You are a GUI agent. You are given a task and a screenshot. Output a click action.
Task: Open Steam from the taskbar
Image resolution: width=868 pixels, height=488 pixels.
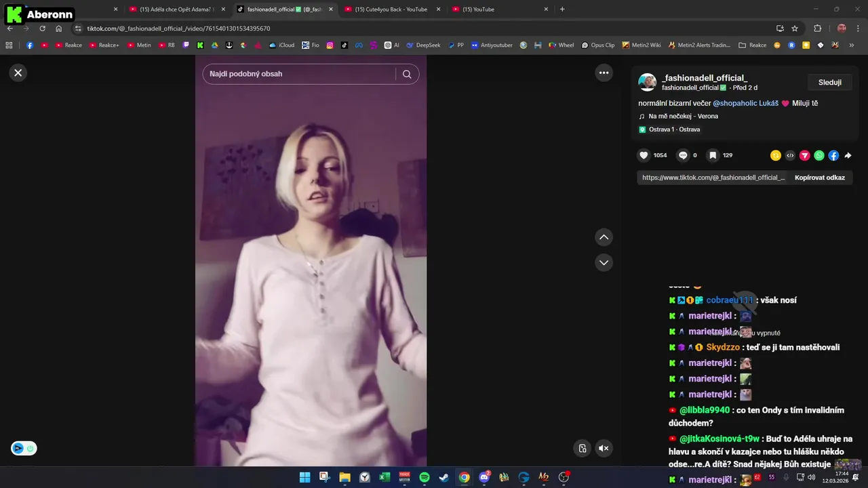[444, 477]
